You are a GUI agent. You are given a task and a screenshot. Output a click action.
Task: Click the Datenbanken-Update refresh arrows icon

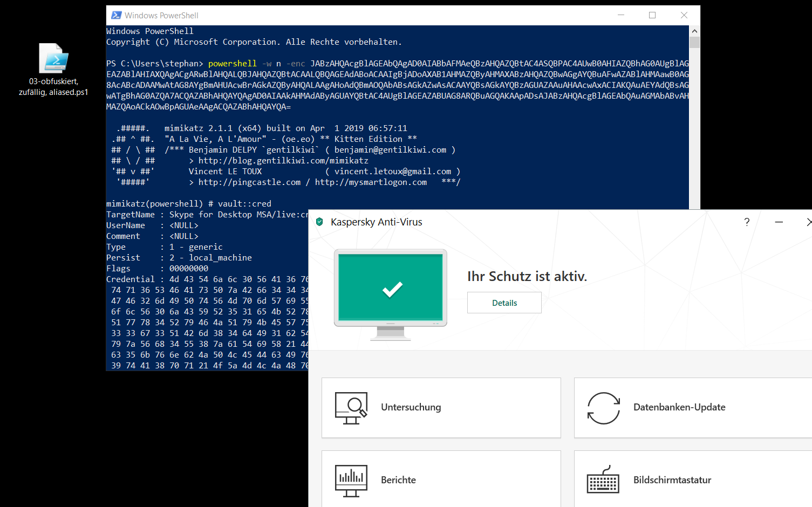pyautogui.click(x=604, y=408)
